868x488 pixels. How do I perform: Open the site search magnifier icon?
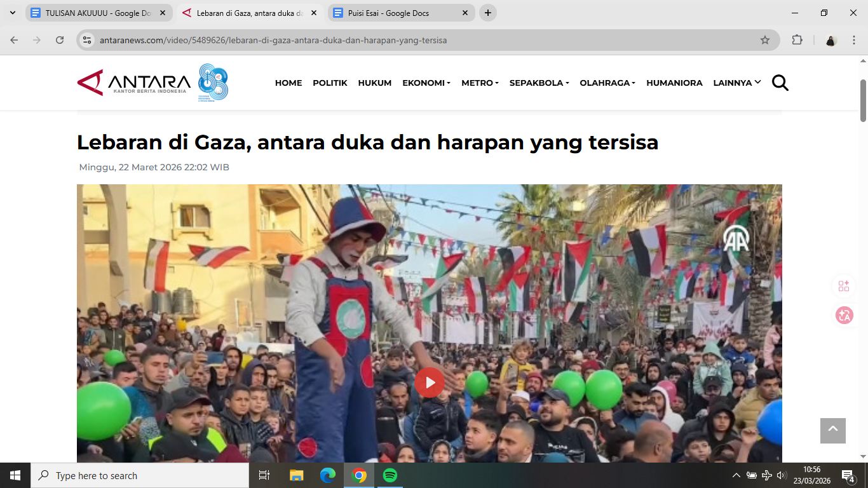pyautogui.click(x=780, y=83)
